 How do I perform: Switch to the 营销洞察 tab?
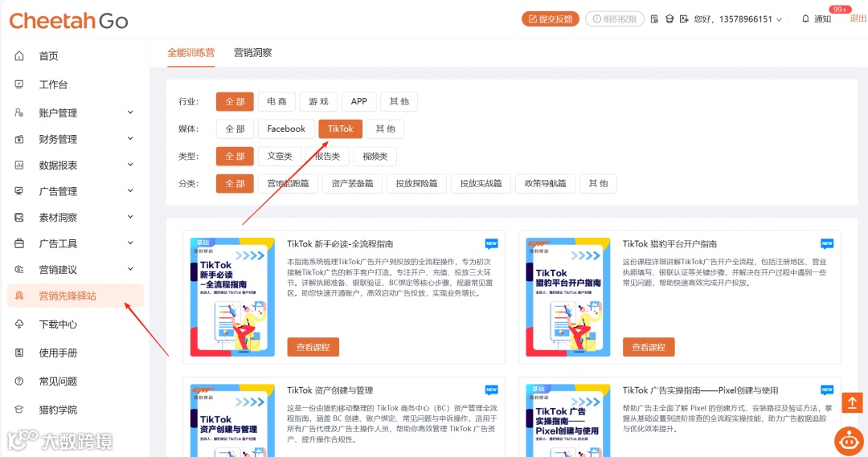pyautogui.click(x=253, y=53)
